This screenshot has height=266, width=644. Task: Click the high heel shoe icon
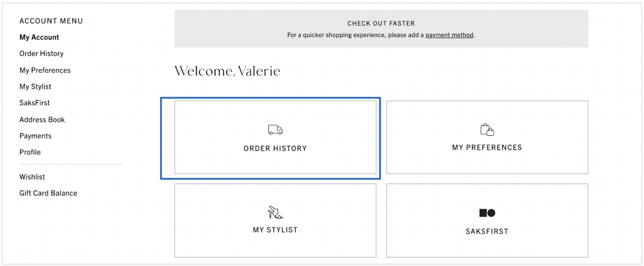[275, 212]
